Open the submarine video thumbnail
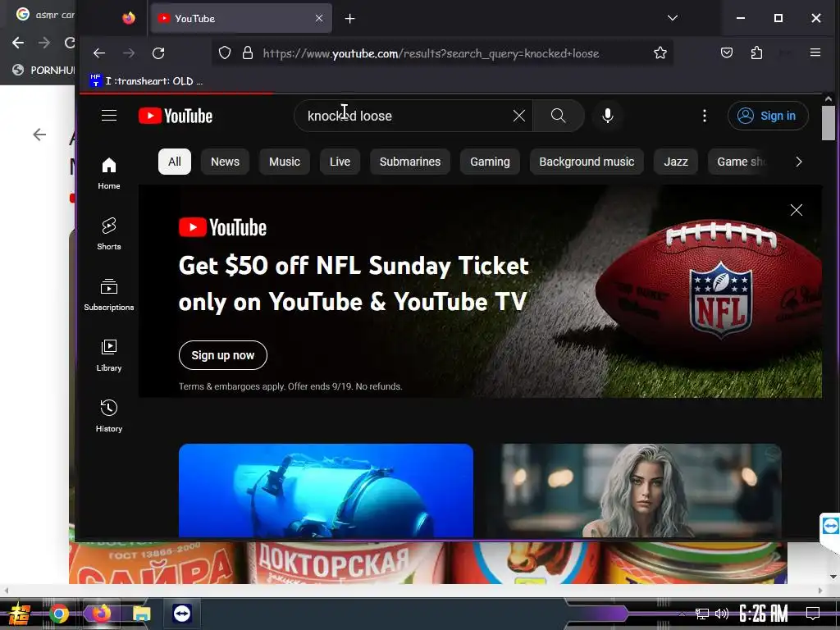The image size is (840, 630). click(x=326, y=491)
